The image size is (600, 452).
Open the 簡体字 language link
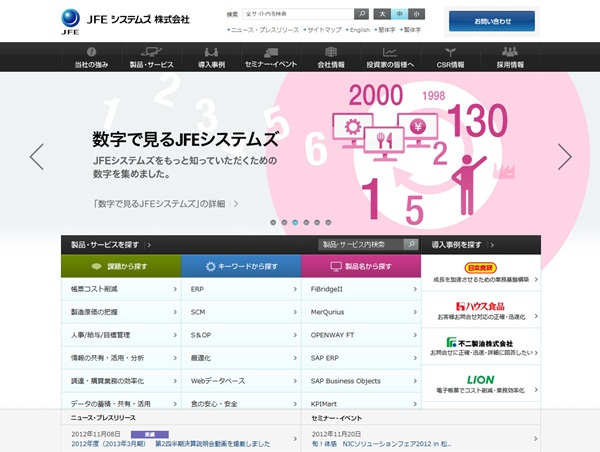click(x=385, y=30)
